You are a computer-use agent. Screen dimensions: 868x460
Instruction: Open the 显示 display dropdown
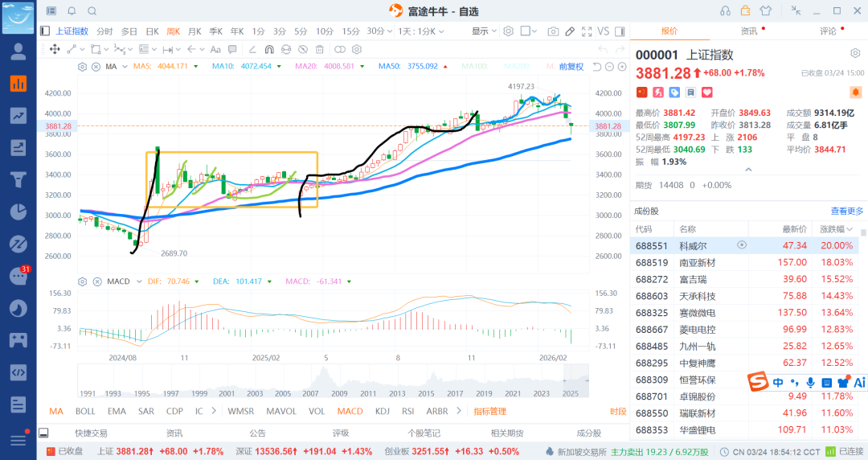tap(484, 31)
